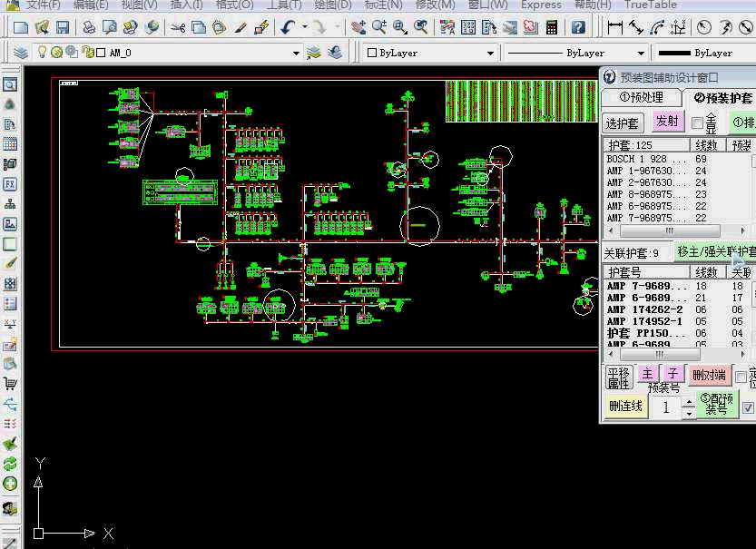The width and height of the screenshot is (756, 549).
Task: Open the Layer Properties Manager icon
Action: pos(22,53)
